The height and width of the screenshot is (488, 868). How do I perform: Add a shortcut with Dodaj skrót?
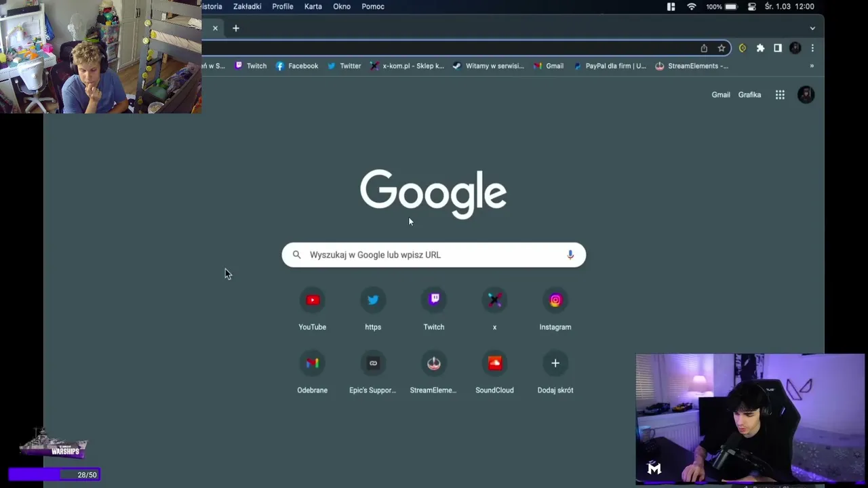click(x=555, y=373)
